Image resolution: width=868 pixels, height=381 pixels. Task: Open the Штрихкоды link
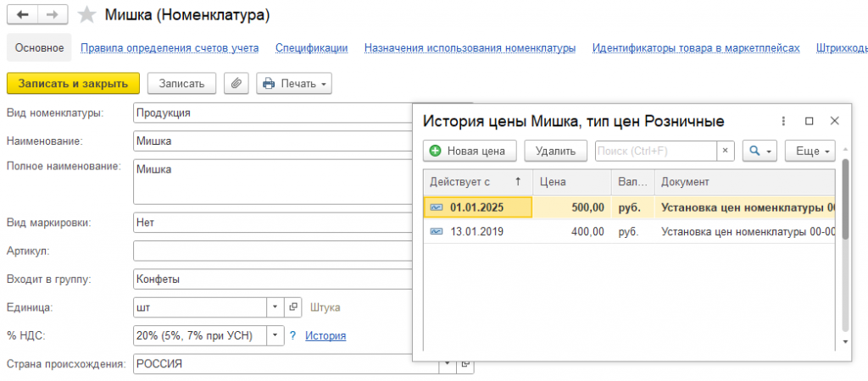tap(842, 48)
